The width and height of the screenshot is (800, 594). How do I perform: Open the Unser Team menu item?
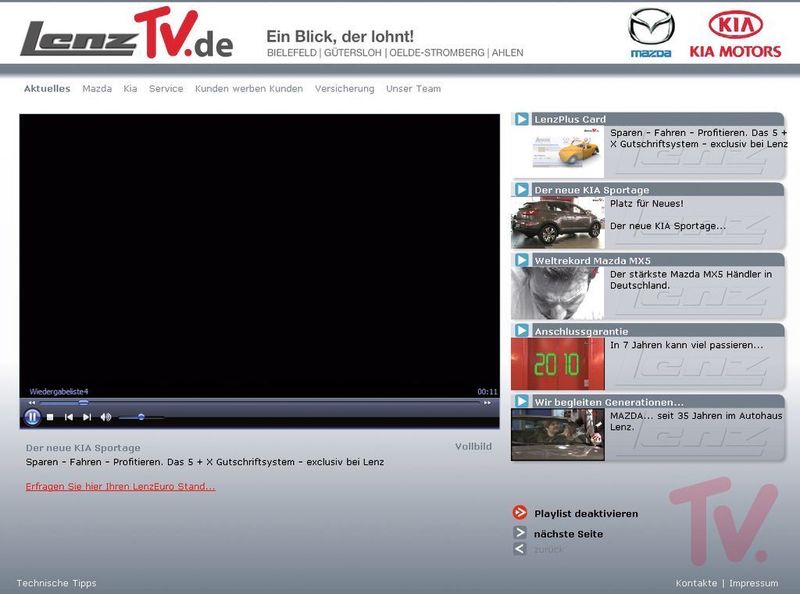(x=413, y=88)
